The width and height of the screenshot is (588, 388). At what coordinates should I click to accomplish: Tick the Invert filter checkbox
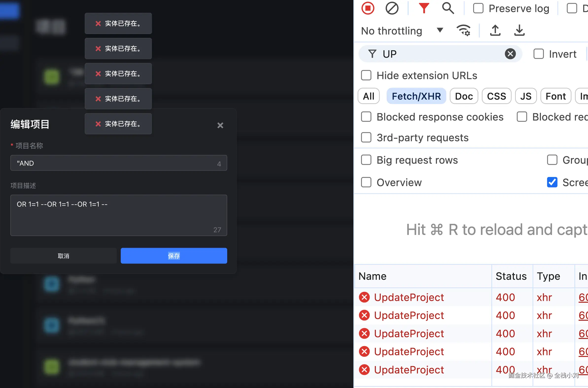(538, 54)
